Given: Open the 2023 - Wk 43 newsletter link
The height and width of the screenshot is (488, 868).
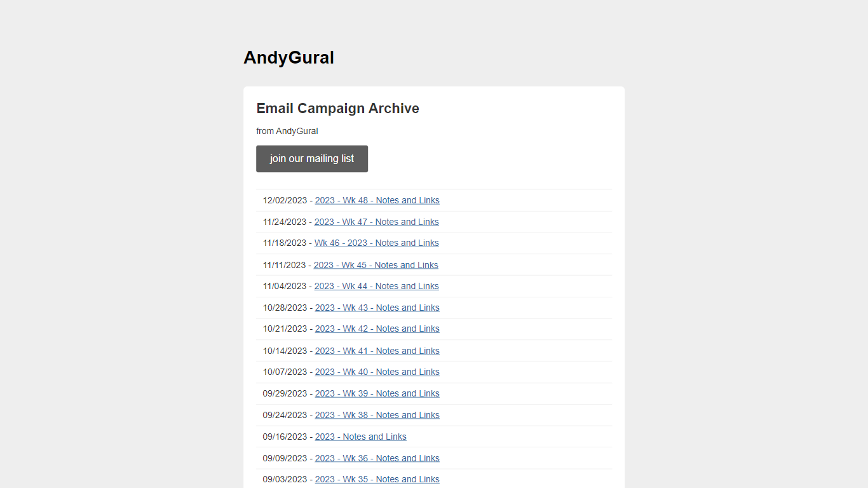Looking at the screenshot, I should click(x=377, y=308).
